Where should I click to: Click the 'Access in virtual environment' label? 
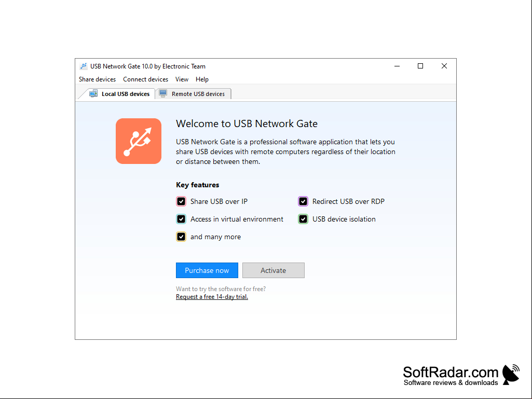click(x=237, y=219)
